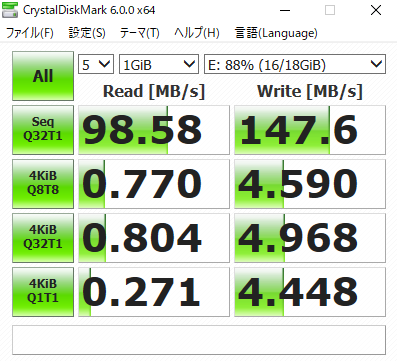Click the 4KiB Q1T1 write value 4.448
Image resolution: width=397 pixels, height=361 pixels.
310,292
